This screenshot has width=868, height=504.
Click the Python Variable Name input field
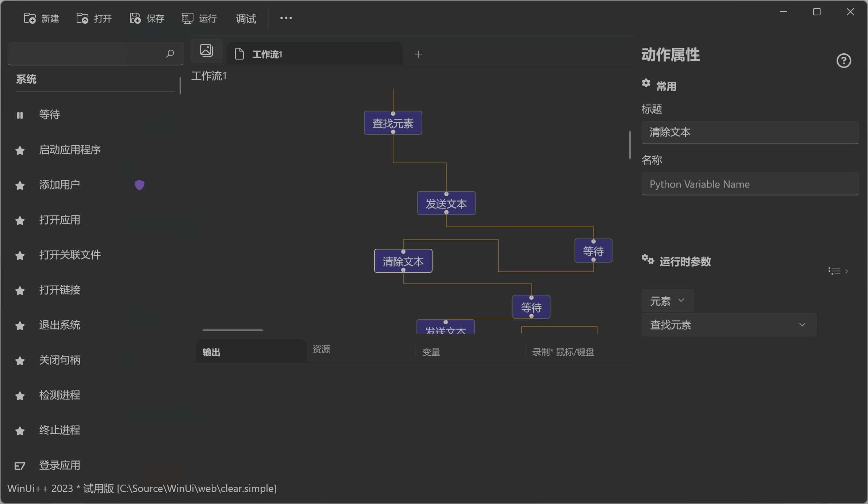[x=750, y=184]
